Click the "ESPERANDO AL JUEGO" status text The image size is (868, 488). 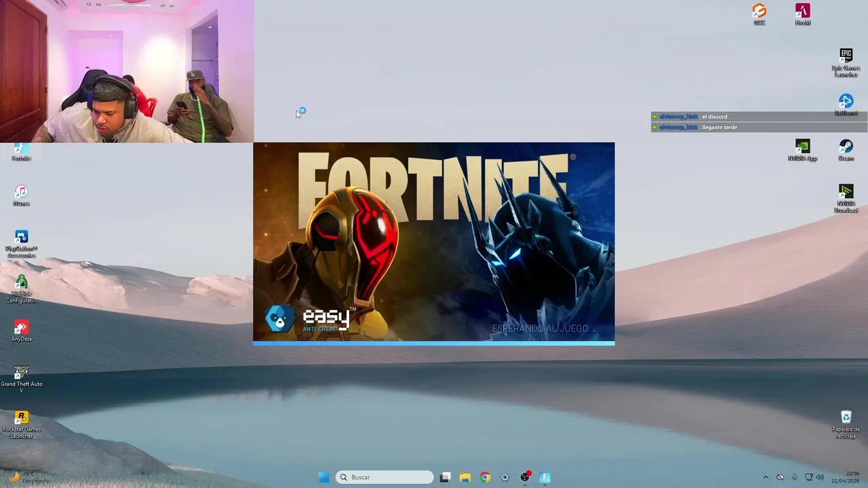[x=542, y=329]
